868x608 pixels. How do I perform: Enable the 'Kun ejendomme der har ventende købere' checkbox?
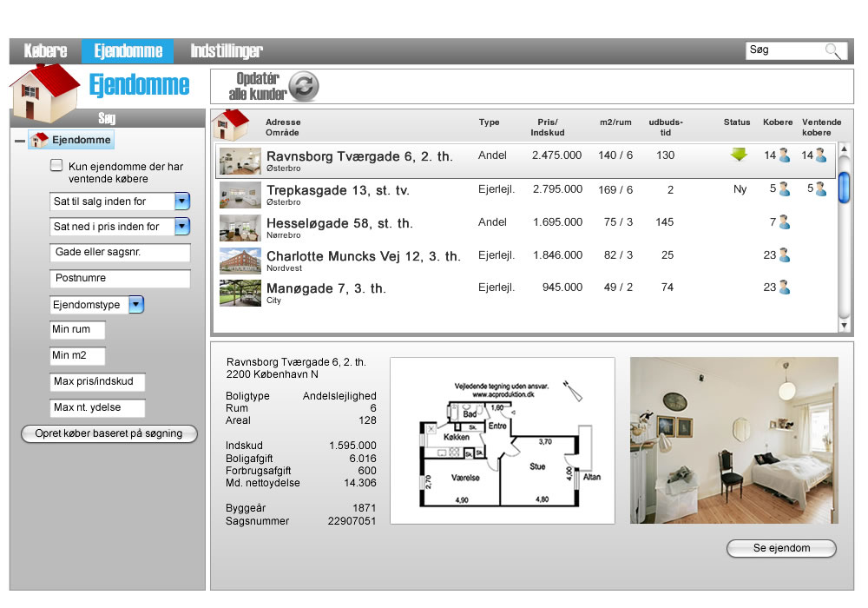click(x=56, y=165)
